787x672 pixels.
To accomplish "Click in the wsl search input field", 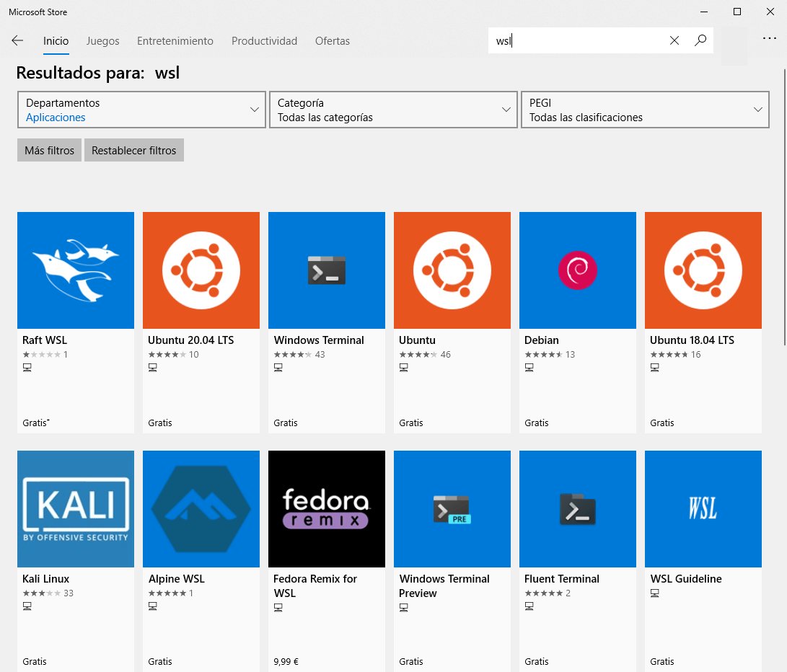I will click(577, 40).
